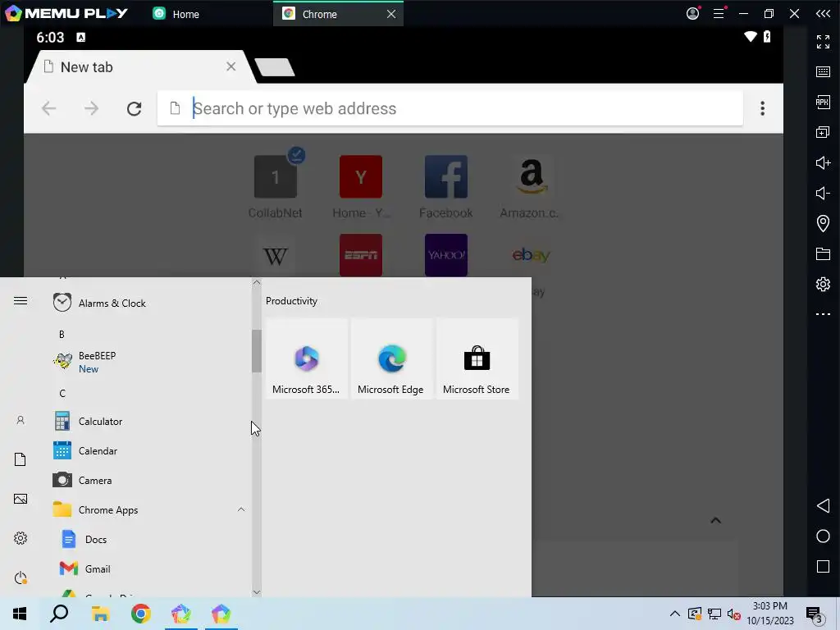
Task: Expand the Start menu hamburger navigation
Action: click(21, 301)
